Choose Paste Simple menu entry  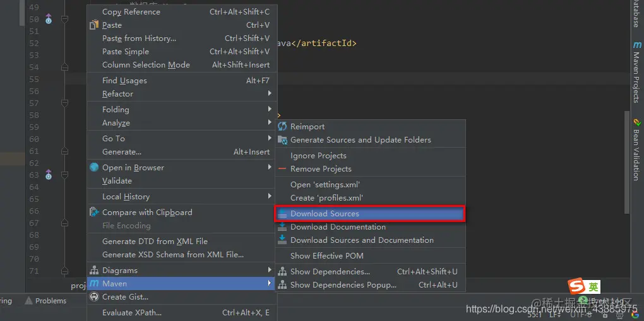click(x=182, y=51)
